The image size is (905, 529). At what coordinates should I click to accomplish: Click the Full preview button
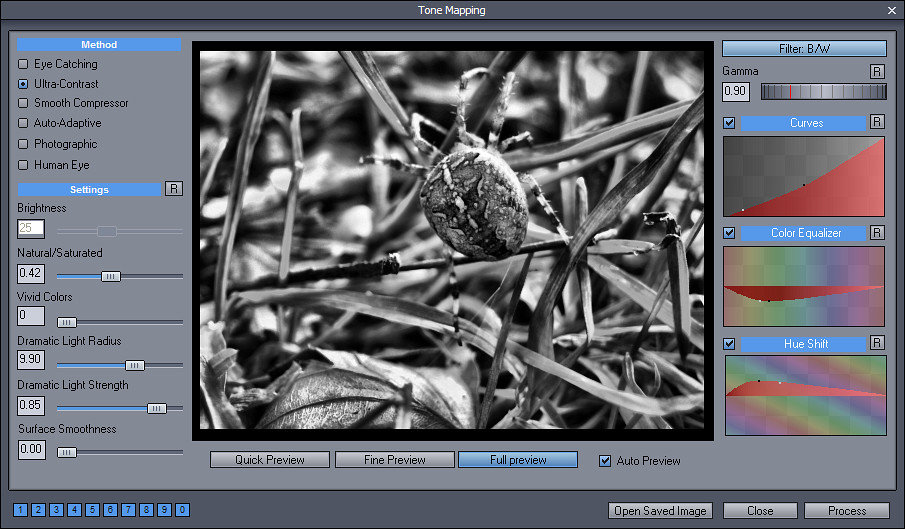[518, 460]
